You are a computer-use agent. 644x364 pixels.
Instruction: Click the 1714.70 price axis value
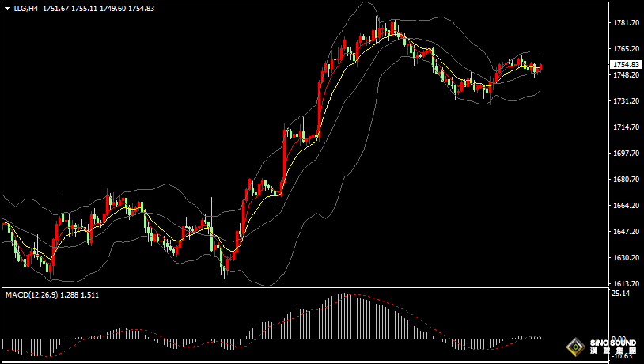[x=625, y=127]
